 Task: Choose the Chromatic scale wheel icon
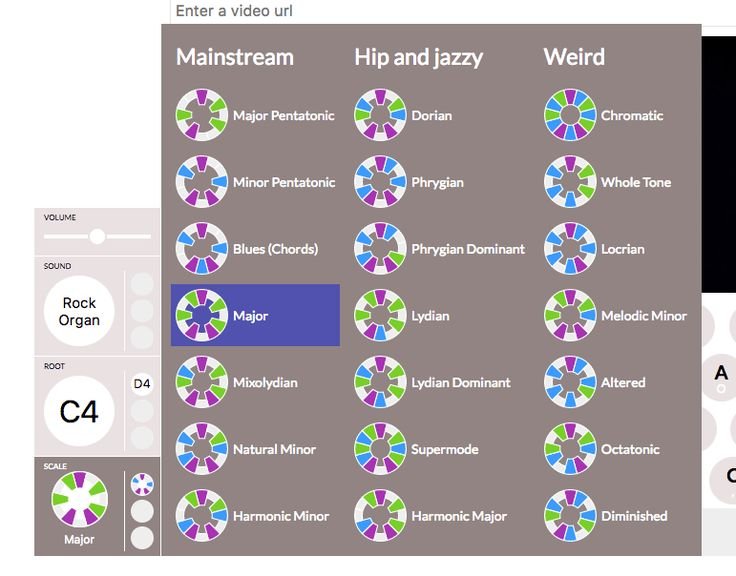(x=570, y=115)
